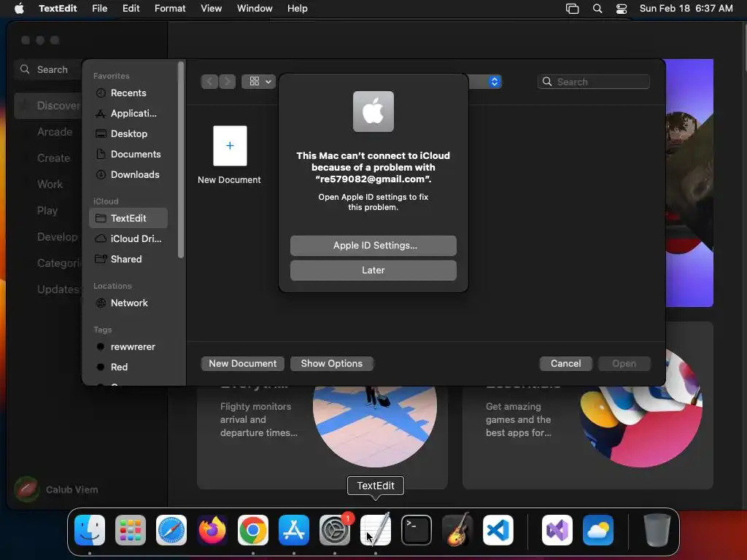Image resolution: width=747 pixels, height=560 pixels.
Task: Select Work in App Store sidebar
Action: (x=50, y=184)
